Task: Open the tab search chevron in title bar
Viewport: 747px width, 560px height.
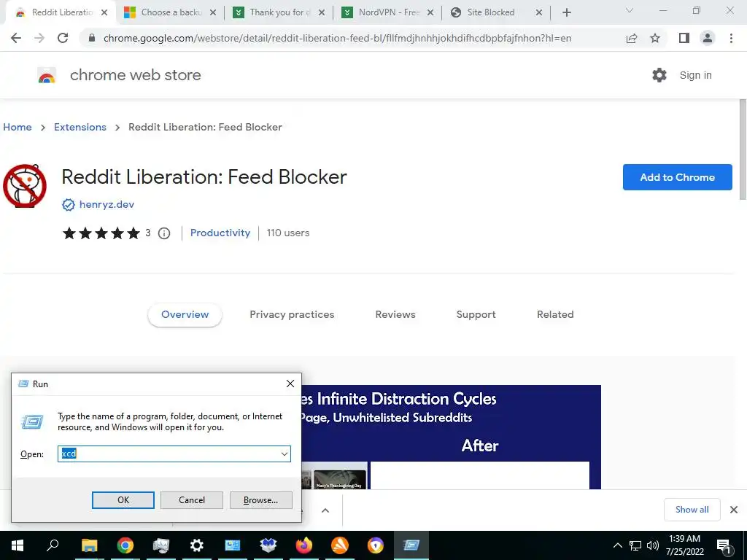Action: click(630, 10)
